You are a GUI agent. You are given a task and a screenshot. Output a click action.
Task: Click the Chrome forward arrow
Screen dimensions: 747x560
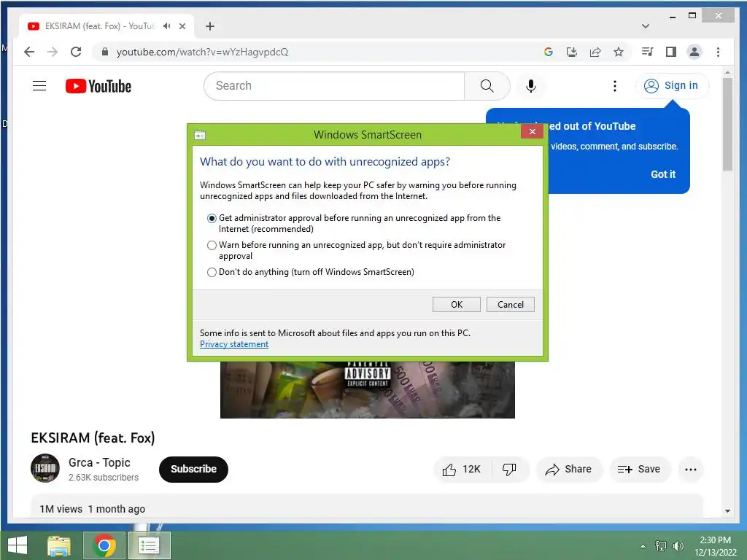(53, 52)
